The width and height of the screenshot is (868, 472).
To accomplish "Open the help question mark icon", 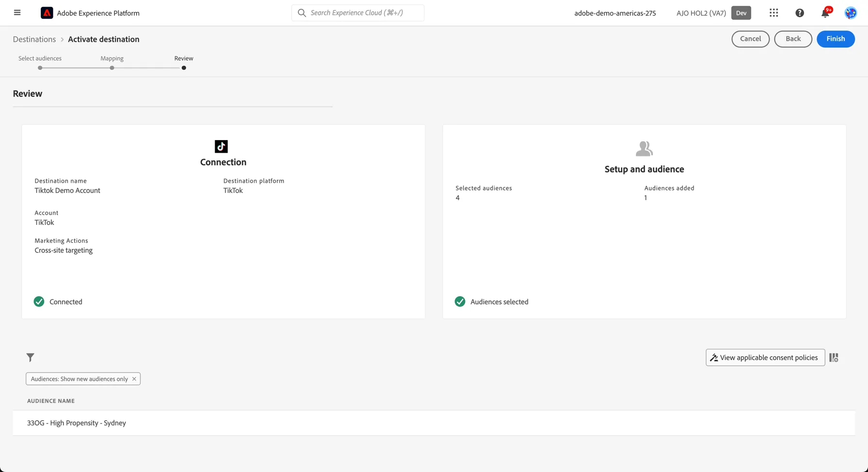I will [800, 13].
